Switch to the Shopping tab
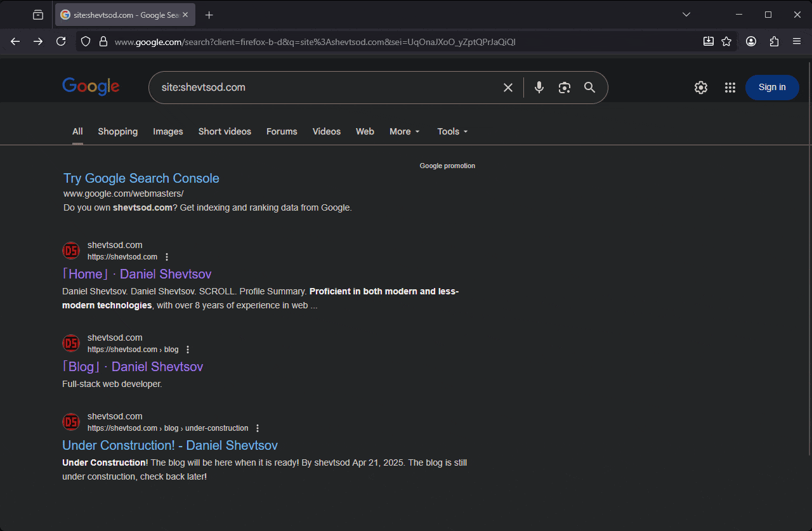Screen dimensions: 812x531 (118, 131)
